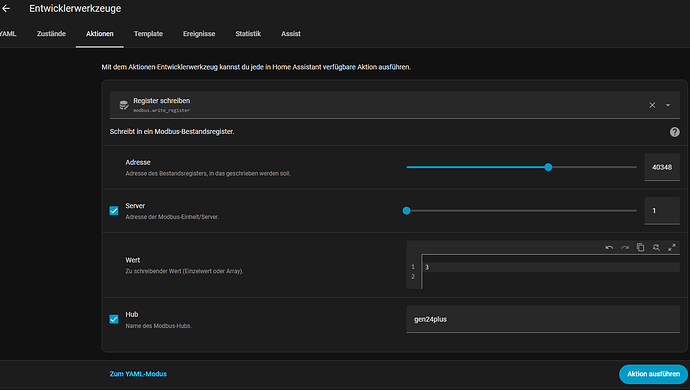
Task: Focus the Hub name field gen24plus
Action: pos(543,319)
